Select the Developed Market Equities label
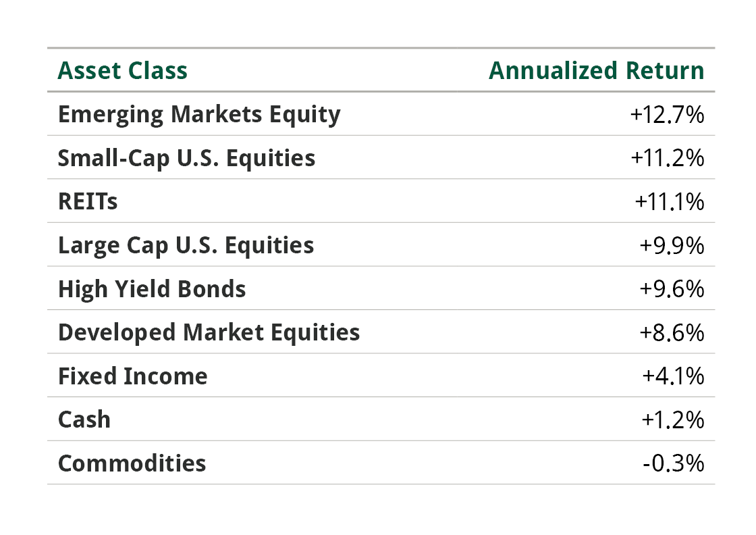The image size is (756, 535). tap(209, 332)
